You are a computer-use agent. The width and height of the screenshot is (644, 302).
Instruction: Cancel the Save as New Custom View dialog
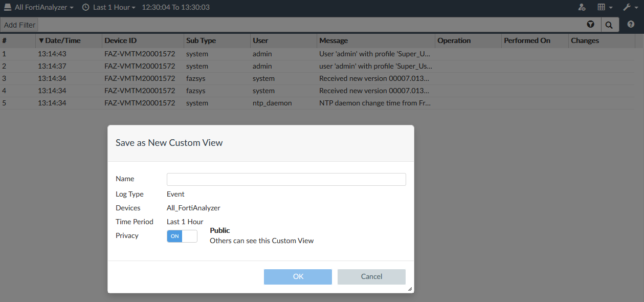click(x=371, y=276)
